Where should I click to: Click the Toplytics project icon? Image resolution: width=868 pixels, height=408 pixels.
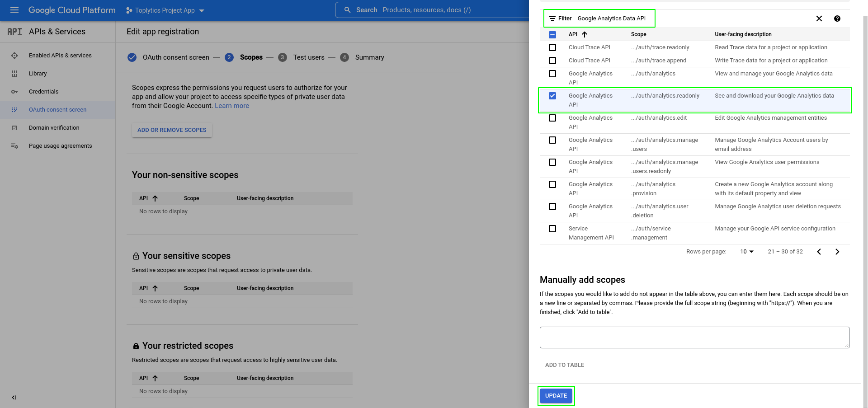129,10
